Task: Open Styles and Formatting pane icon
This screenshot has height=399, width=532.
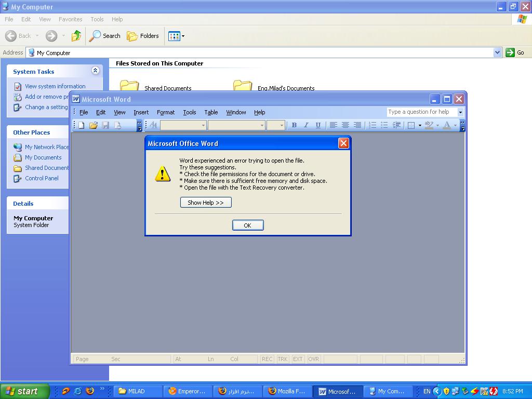Action: tap(153, 125)
